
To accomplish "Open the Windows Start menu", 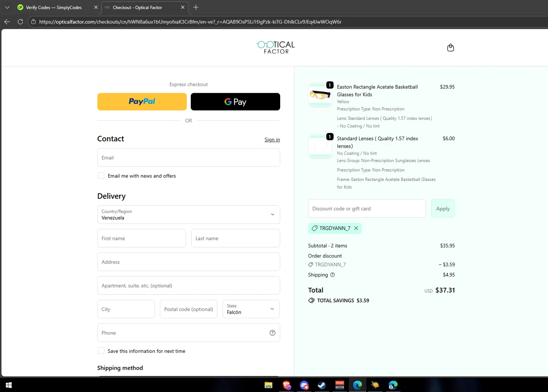I will click(x=9, y=385).
